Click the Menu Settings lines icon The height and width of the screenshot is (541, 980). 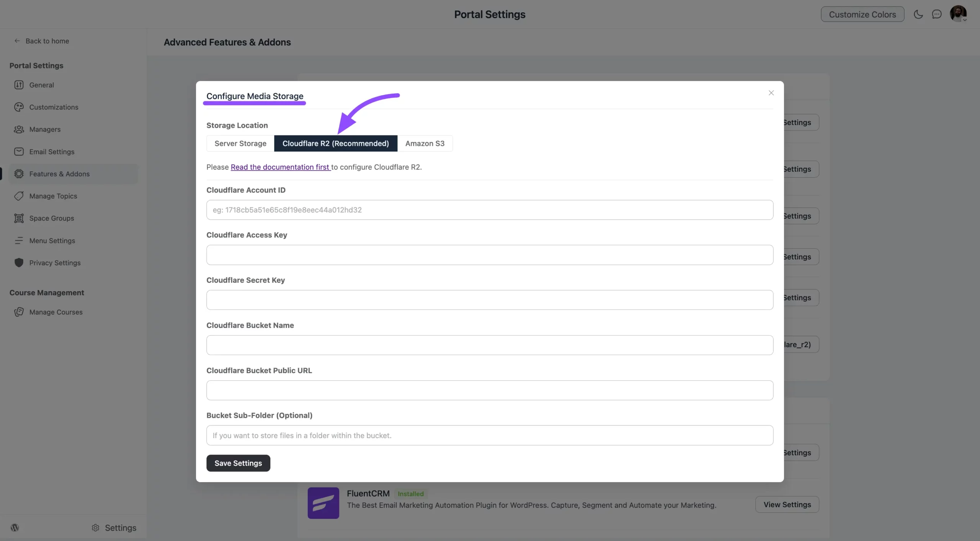19,241
